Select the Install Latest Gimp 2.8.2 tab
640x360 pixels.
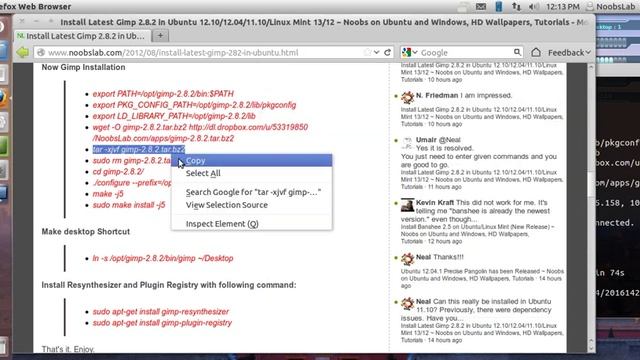tap(82, 36)
